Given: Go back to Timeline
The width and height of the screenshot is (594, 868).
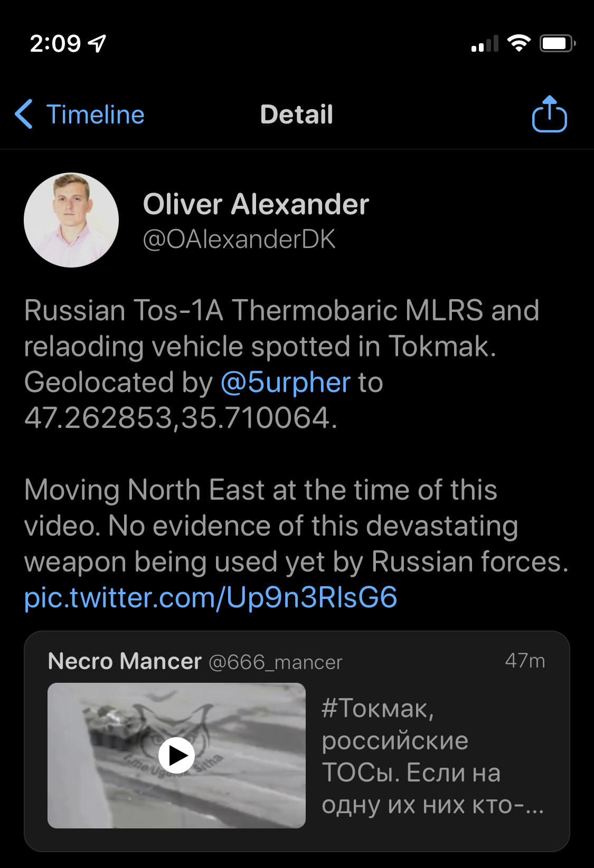Looking at the screenshot, I should pyautogui.click(x=95, y=114).
